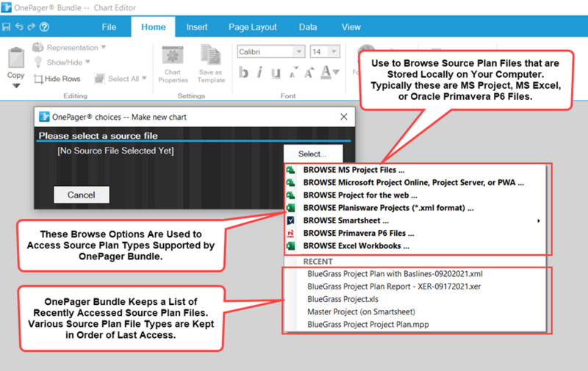The image size is (588, 371).
Task: Choose BROWSE Project for the web
Action: pyautogui.click(x=415, y=195)
